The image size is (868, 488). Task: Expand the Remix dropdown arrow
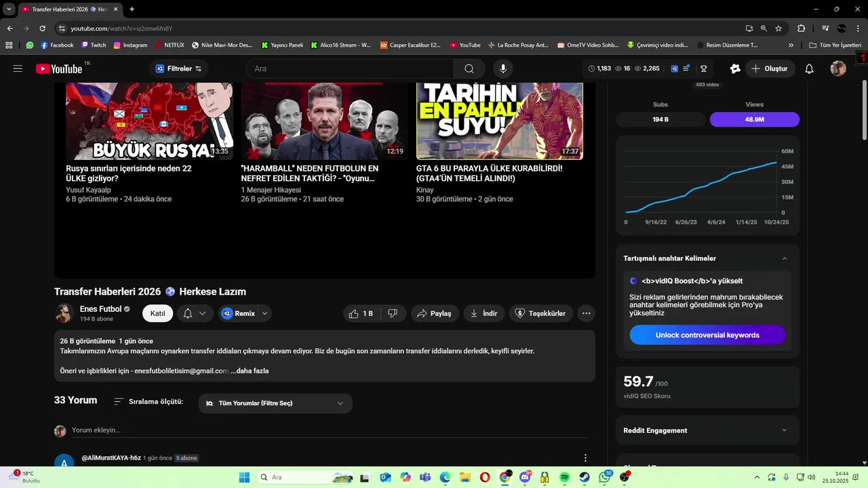coord(265,313)
